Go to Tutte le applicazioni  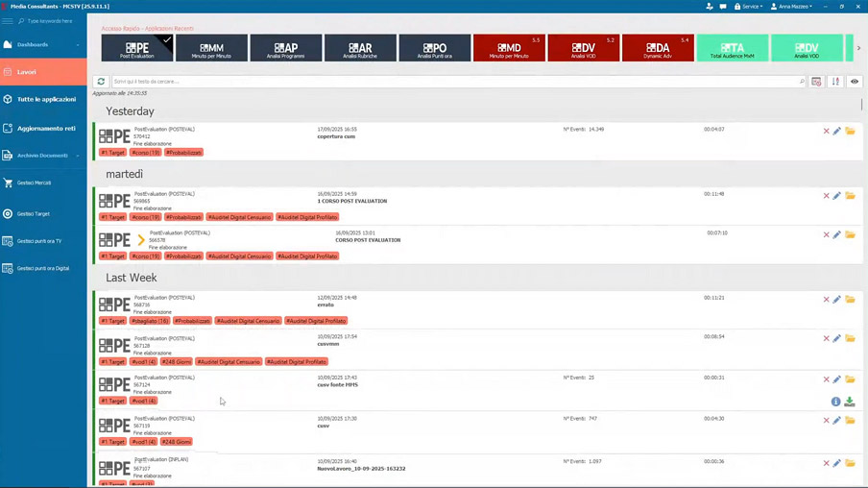click(x=45, y=99)
